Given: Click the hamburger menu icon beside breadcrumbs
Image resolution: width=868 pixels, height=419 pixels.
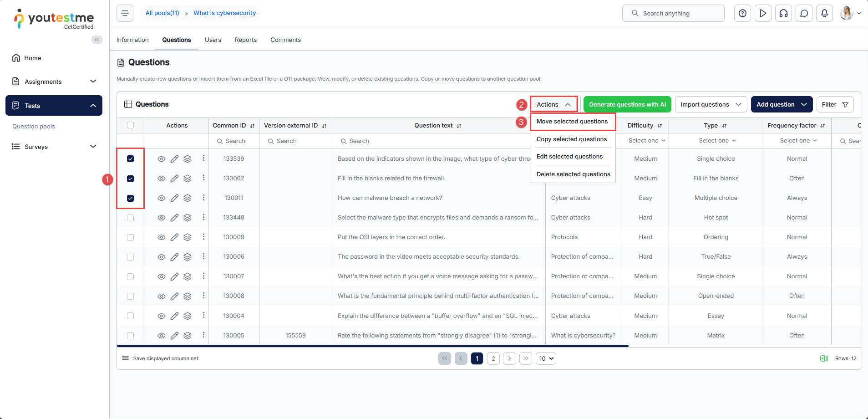Looking at the screenshot, I should (x=125, y=13).
